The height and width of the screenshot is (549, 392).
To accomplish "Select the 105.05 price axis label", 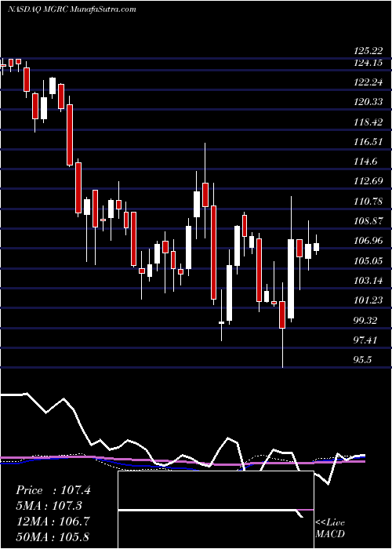I will [x=368, y=261].
